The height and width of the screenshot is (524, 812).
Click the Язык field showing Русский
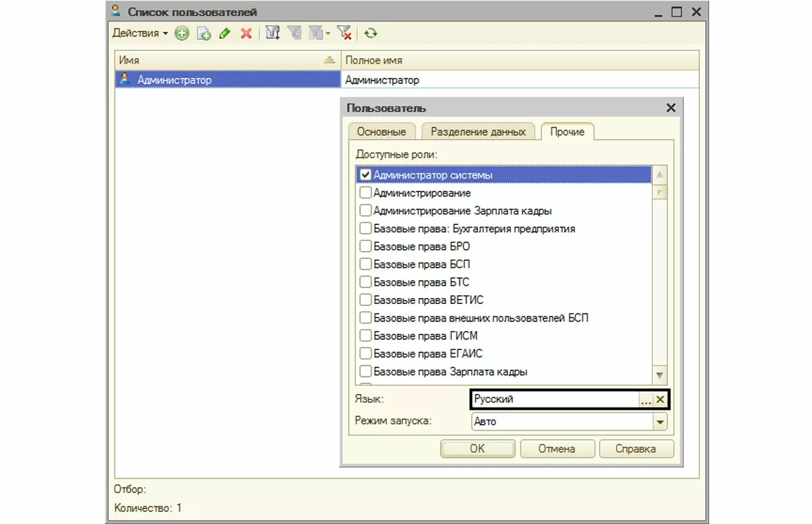click(x=555, y=399)
